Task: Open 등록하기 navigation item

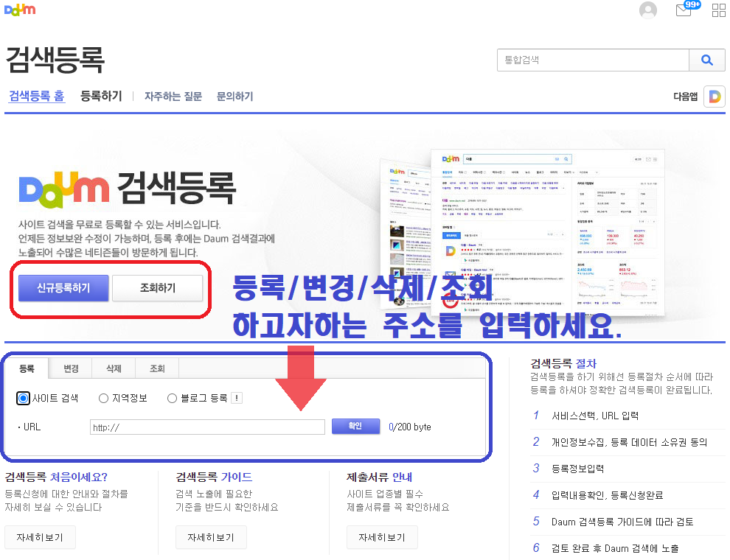Action: (x=101, y=96)
